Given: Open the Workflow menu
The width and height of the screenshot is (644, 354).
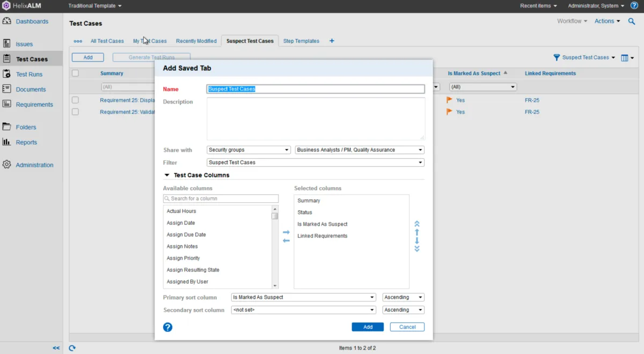Looking at the screenshot, I should [x=572, y=21].
